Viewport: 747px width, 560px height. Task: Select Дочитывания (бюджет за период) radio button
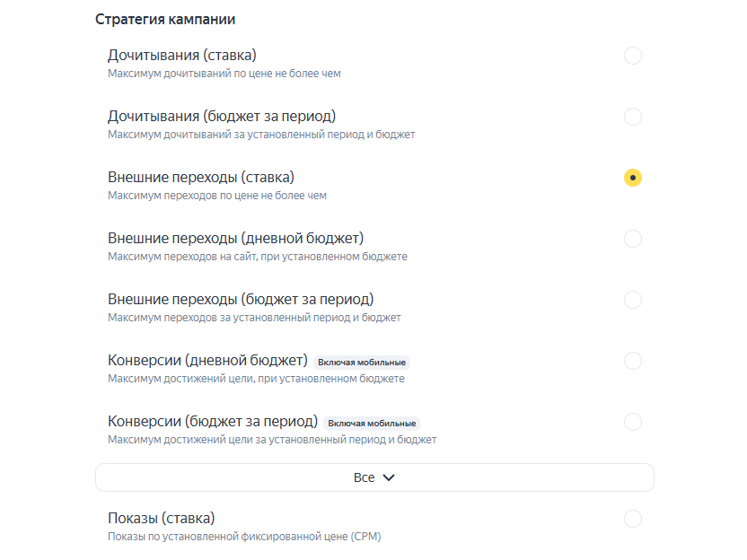click(x=633, y=117)
